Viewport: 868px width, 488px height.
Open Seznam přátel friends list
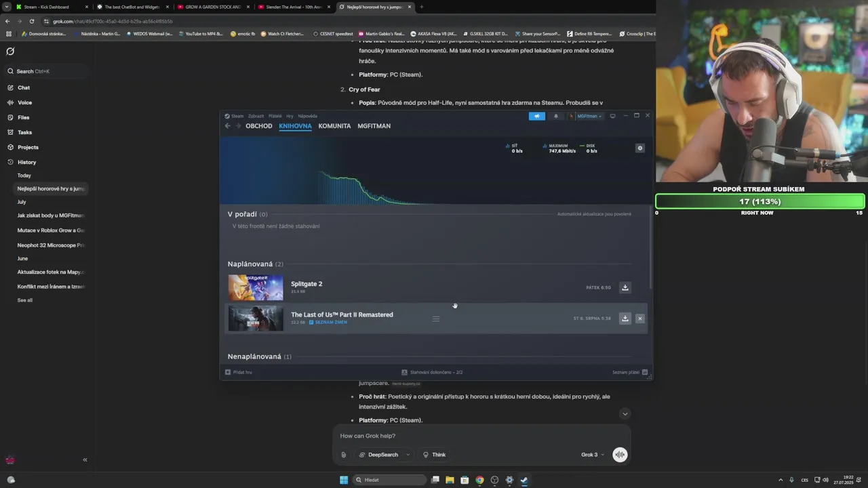tap(630, 372)
